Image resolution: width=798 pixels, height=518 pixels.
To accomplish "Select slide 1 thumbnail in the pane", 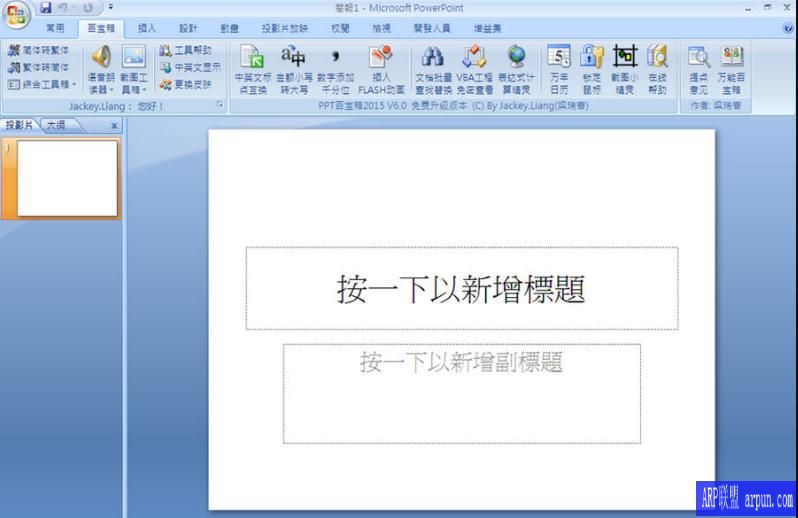I will (x=67, y=178).
